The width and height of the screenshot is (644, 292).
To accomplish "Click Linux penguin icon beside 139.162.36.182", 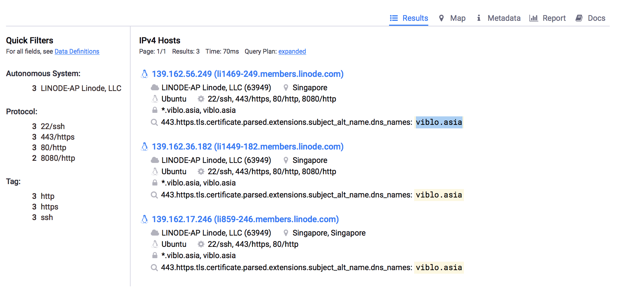I will (144, 147).
